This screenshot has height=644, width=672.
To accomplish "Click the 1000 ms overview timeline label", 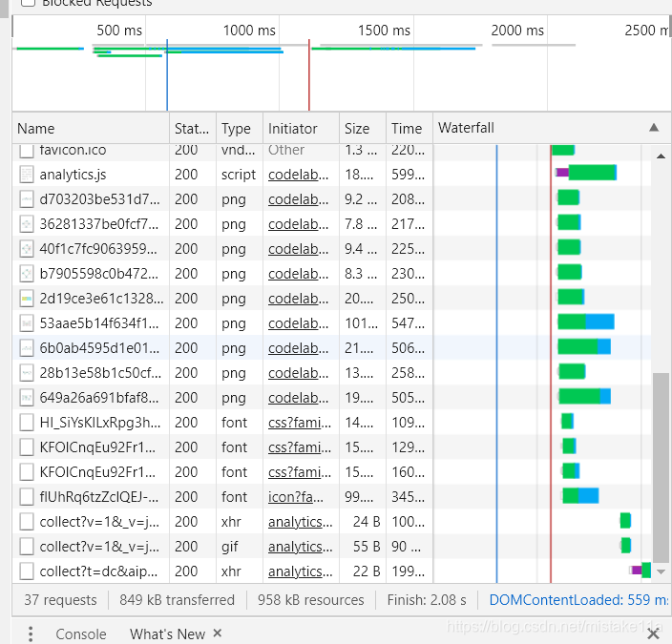I will [x=249, y=31].
